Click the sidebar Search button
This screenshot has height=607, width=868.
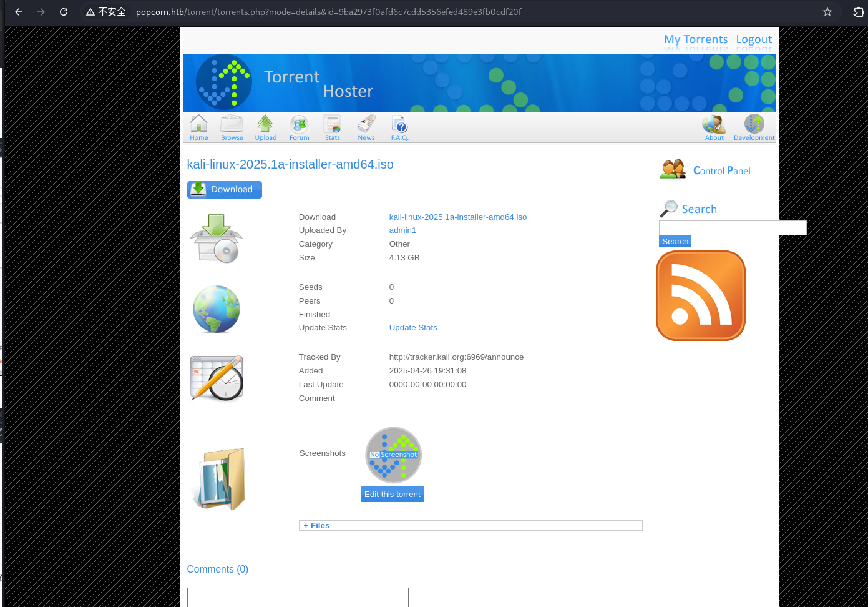pos(675,242)
